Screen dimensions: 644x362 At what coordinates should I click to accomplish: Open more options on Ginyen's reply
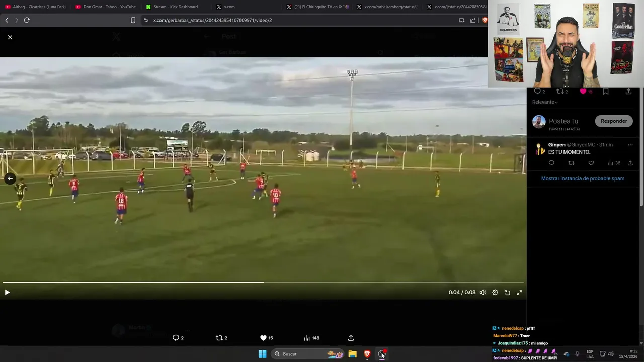[630, 145]
